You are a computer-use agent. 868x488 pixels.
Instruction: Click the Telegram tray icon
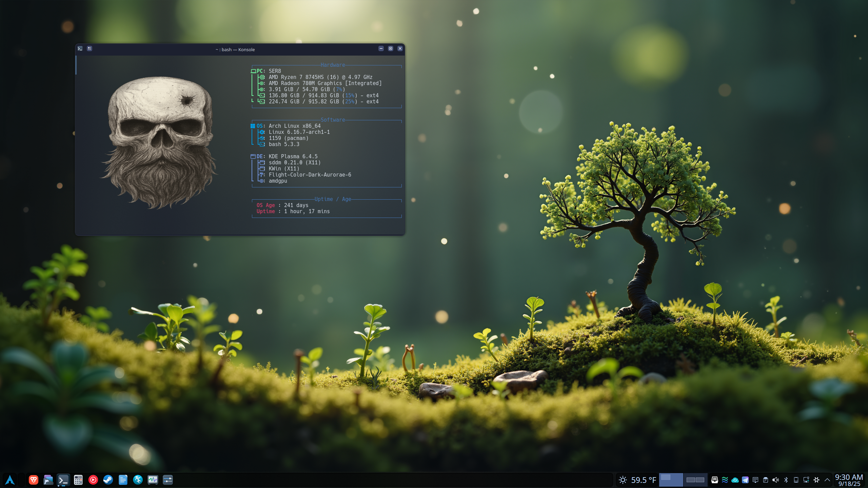745,480
